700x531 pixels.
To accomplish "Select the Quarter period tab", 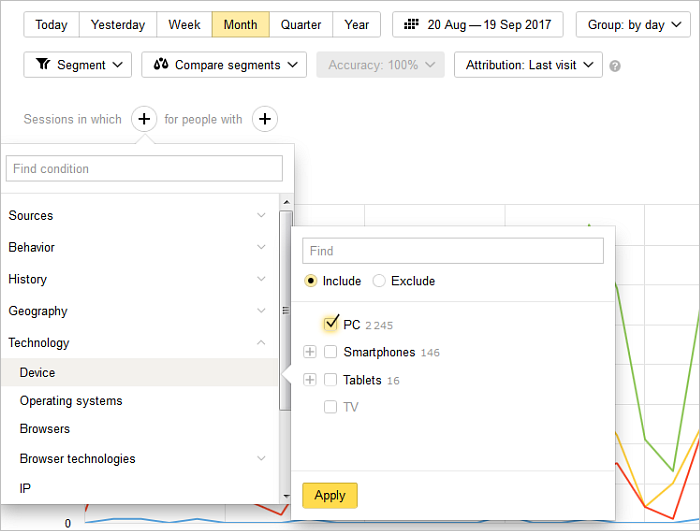I will pyautogui.click(x=301, y=25).
